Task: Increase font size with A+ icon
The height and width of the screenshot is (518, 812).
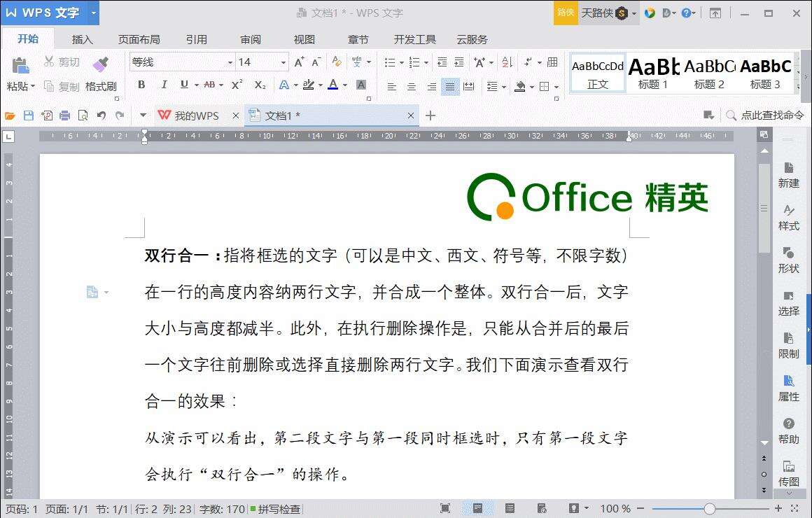Action: (x=299, y=62)
